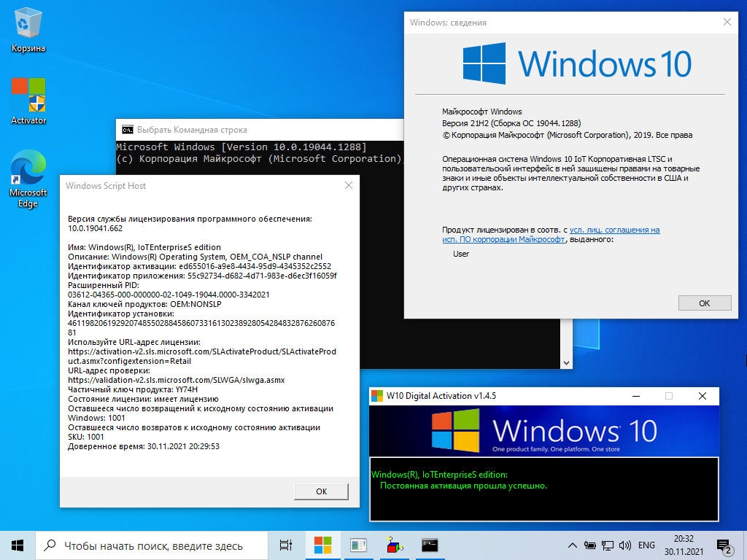Click the Command Prompt scrollbar down arrow

[566, 363]
